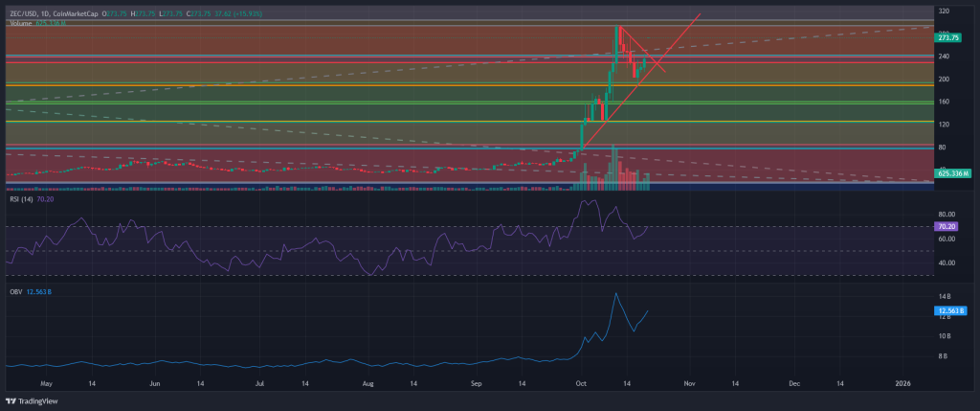Click the 14 B level on OBV scale

[x=944, y=297]
